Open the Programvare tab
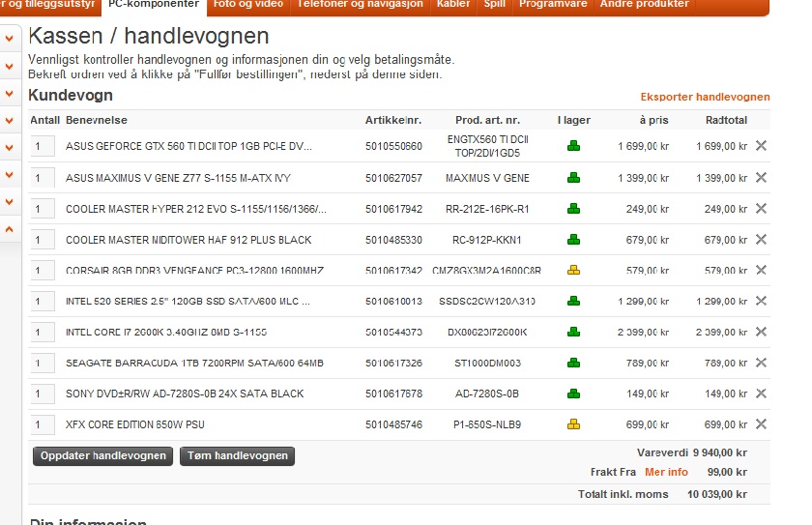The width and height of the screenshot is (812, 525). (x=553, y=5)
